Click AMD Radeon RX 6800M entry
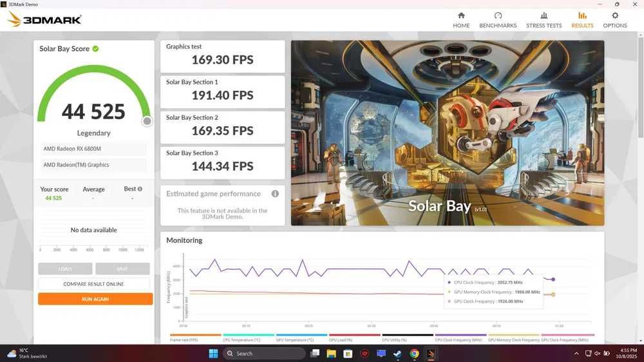Screen dimensions: 644x362 (93, 149)
